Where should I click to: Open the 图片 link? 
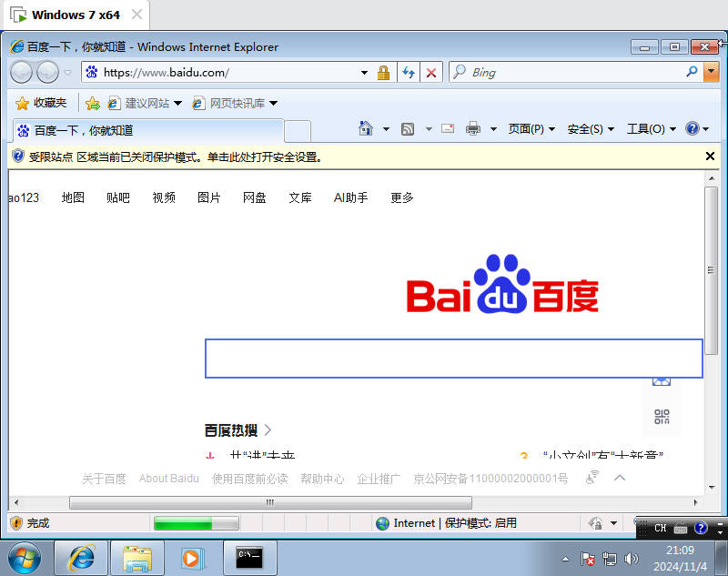tap(209, 197)
